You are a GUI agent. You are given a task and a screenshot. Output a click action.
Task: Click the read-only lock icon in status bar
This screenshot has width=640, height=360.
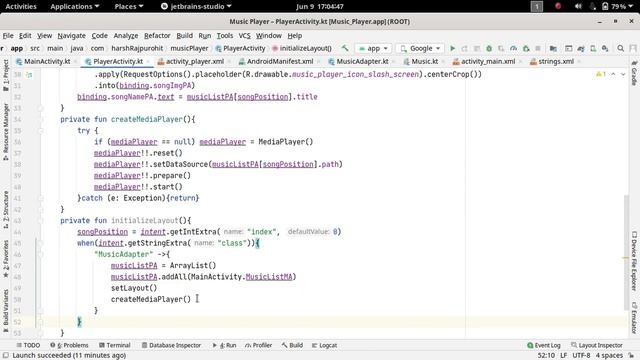pos(631,356)
